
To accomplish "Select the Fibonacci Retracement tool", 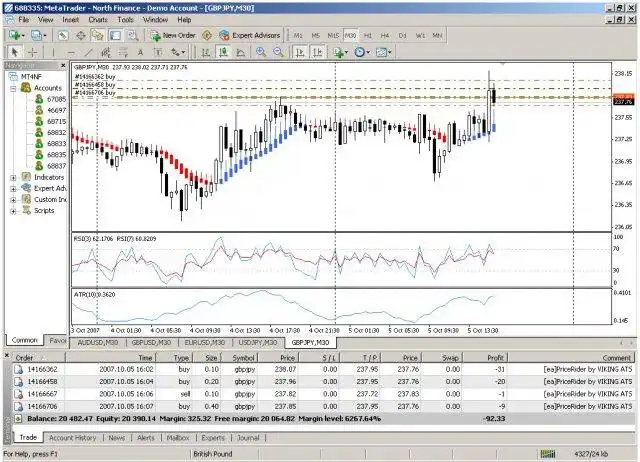I will 123,52.
